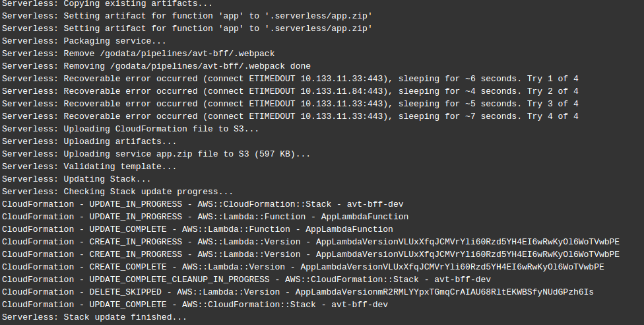Click 'Copying existing artifacts...' line

pyautogui.click(x=107, y=4)
